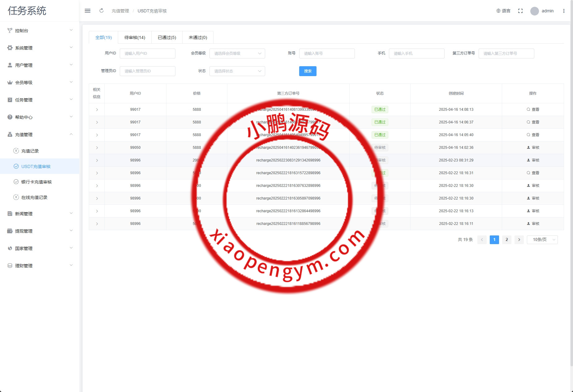Go to page 2 of results

tap(506, 240)
